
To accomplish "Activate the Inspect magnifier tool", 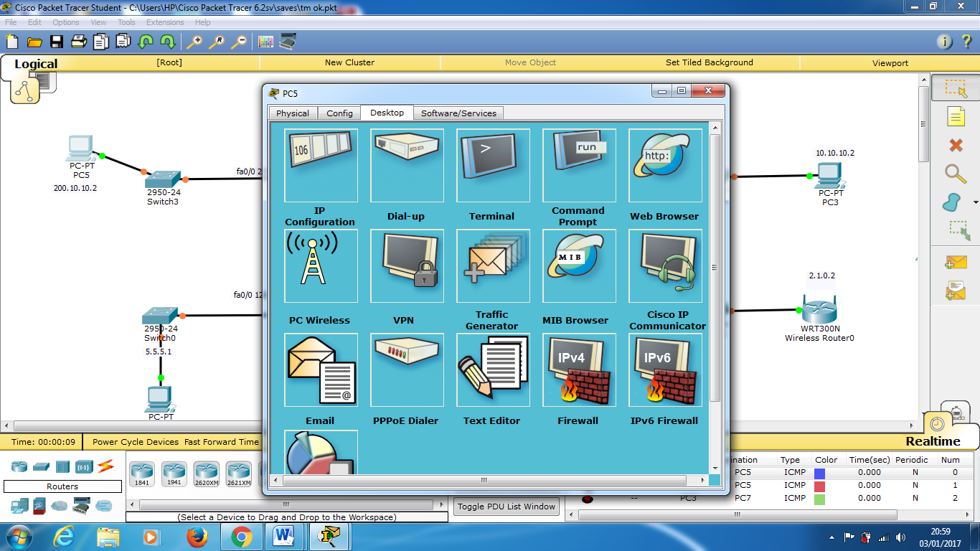I will point(956,174).
